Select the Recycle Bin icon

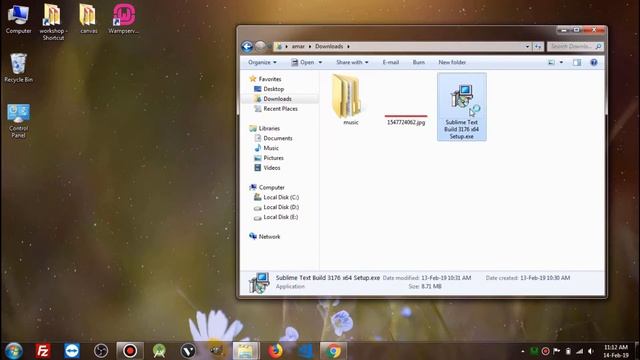tap(18, 68)
